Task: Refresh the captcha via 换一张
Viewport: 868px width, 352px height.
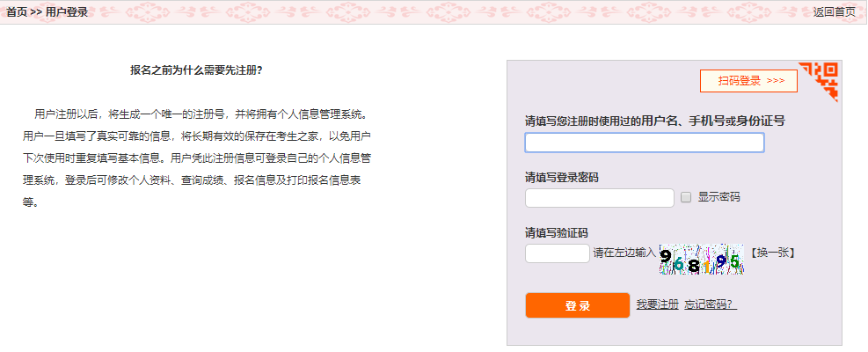Action: pos(773,253)
